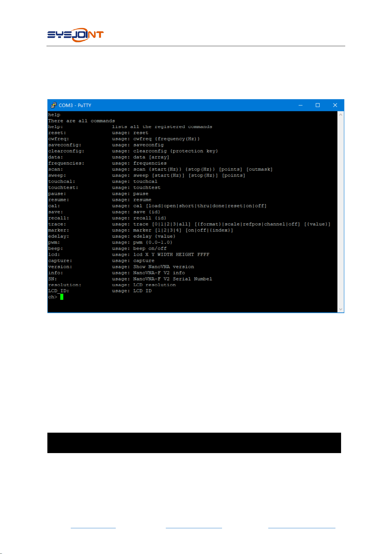Viewport: 392px width, 554px height.
Task: Click the 'LCD_ID:' command name
Action: point(59,291)
